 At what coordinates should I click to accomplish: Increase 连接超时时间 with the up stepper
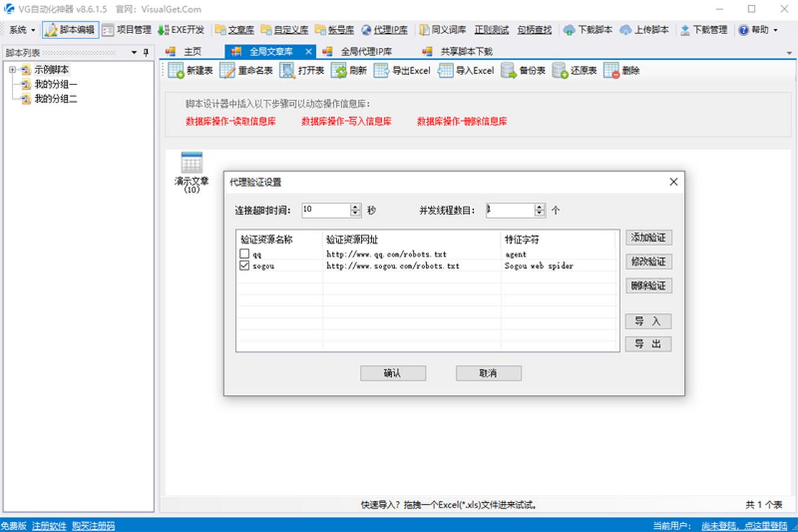coord(355,207)
